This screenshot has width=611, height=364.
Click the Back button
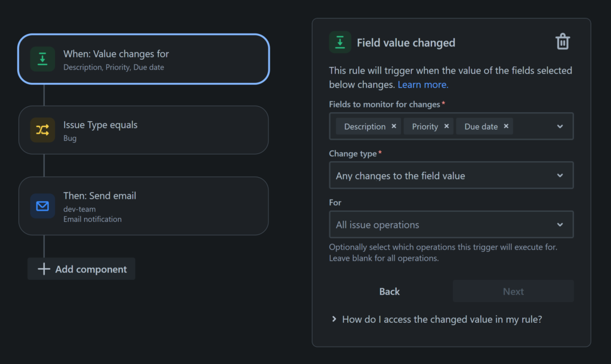pyautogui.click(x=389, y=291)
